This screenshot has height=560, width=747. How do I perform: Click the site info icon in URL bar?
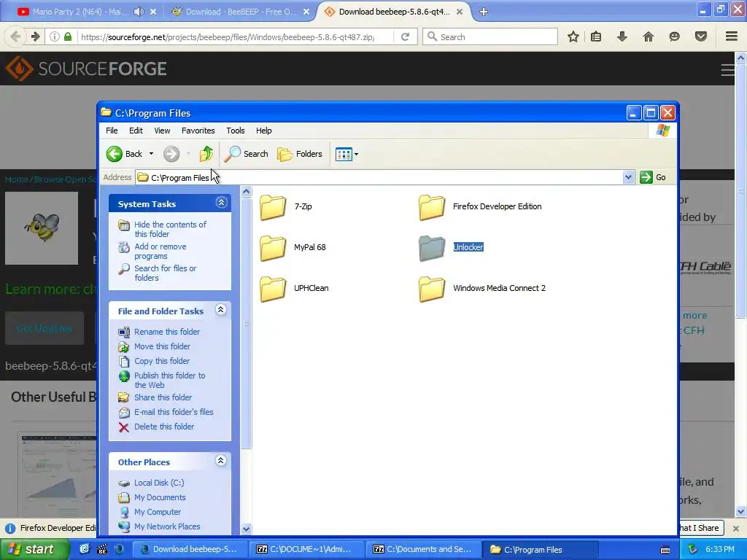[55, 36]
